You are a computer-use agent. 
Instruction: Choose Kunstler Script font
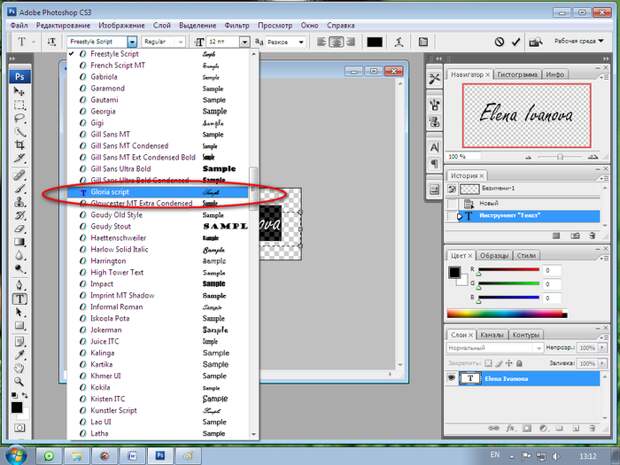[158, 410]
